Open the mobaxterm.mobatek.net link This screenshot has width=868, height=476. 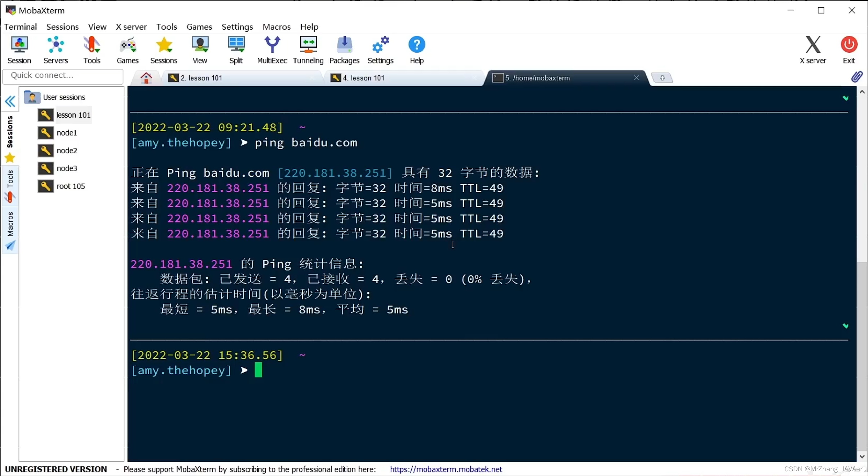tap(446, 469)
